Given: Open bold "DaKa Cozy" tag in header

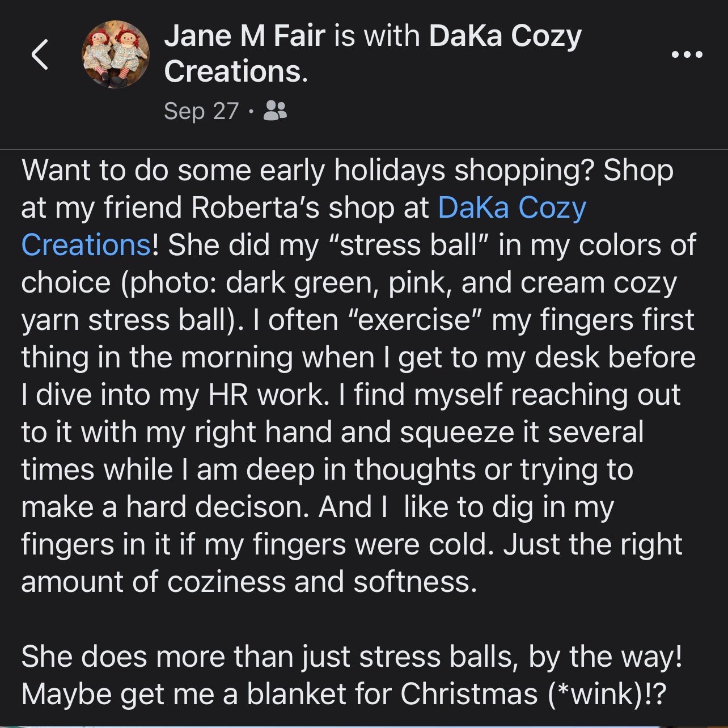Looking at the screenshot, I should click(x=505, y=36).
